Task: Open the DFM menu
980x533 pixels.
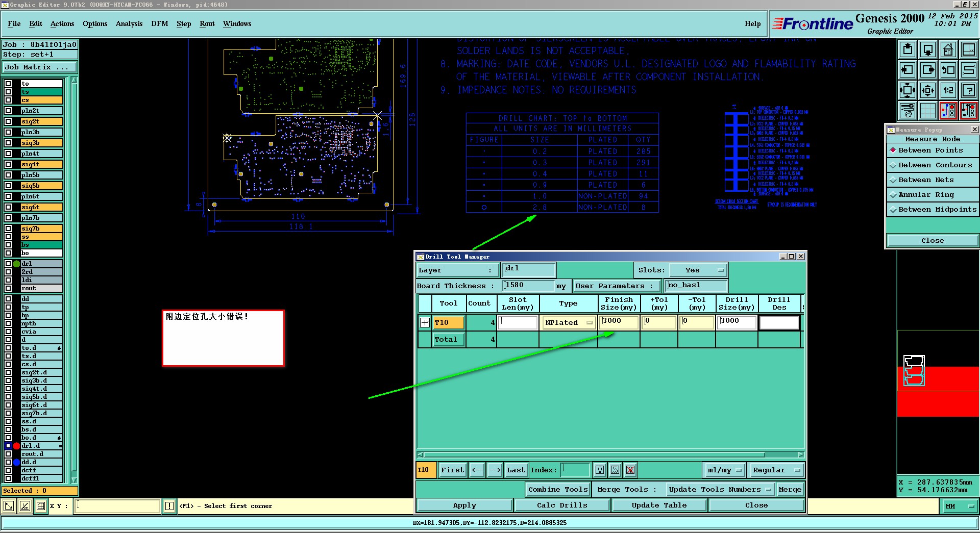Action: click(x=160, y=24)
